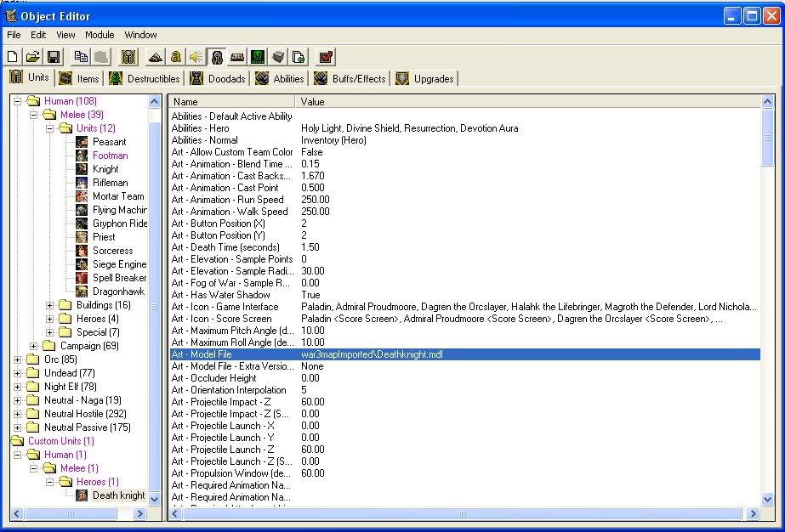Open the Import Manager toolbar icon

pos(299,57)
